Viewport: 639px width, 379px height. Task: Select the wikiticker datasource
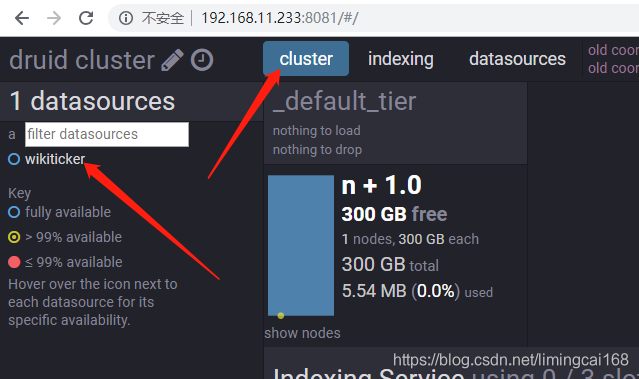pos(55,159)
